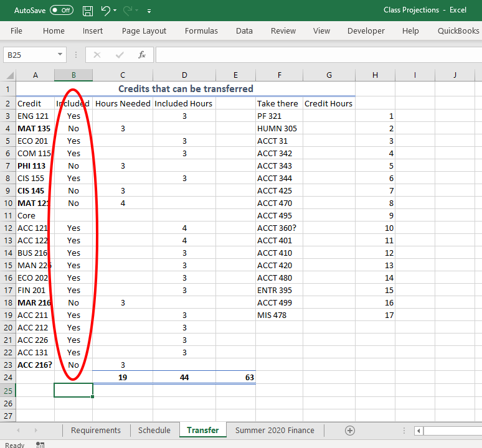The height and width of the screenshot is (448, 482).
Task: Select column D header
Action: 184,75
